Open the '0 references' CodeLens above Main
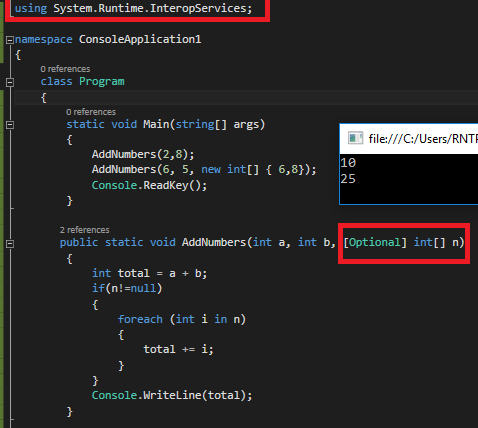 coord(91,112)
